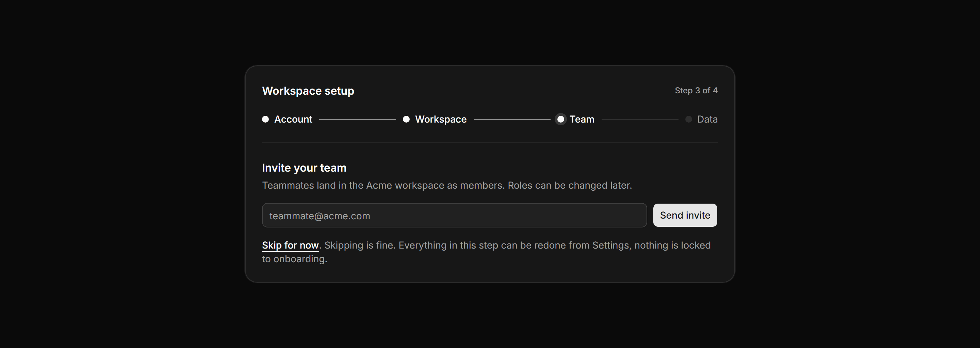Click the Teammates land in Acme workspace text
The height and width of the screenshot is (348, 980).
447,186
